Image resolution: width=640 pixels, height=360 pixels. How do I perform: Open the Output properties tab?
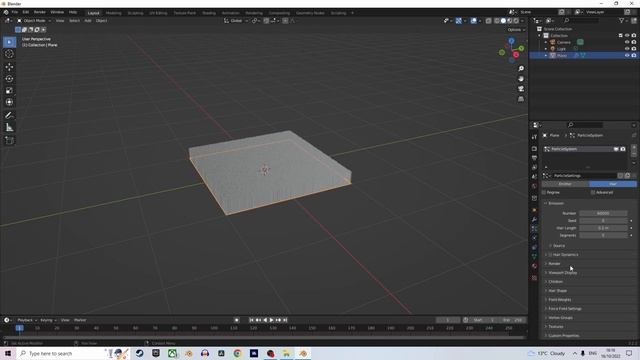(534, 158)
